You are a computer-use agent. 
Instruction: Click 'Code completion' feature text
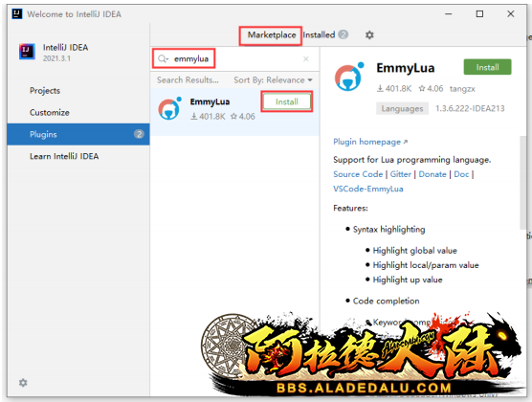[x=387, y=301]
